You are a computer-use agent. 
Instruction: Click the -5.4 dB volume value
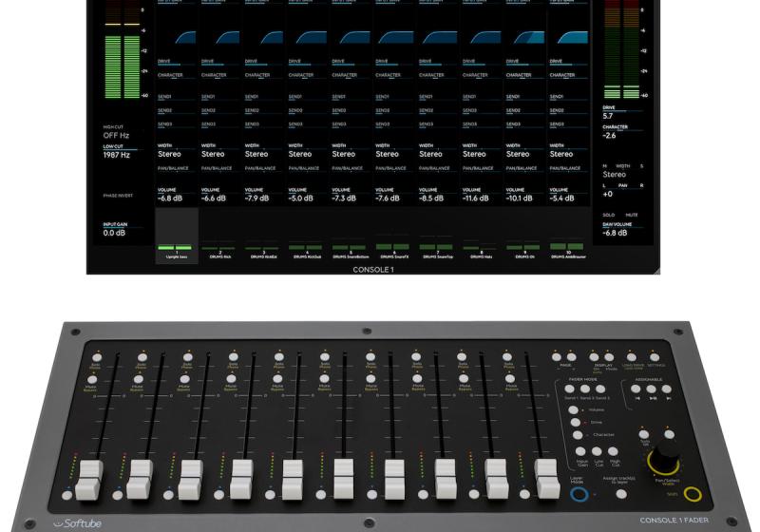[561, 199]
